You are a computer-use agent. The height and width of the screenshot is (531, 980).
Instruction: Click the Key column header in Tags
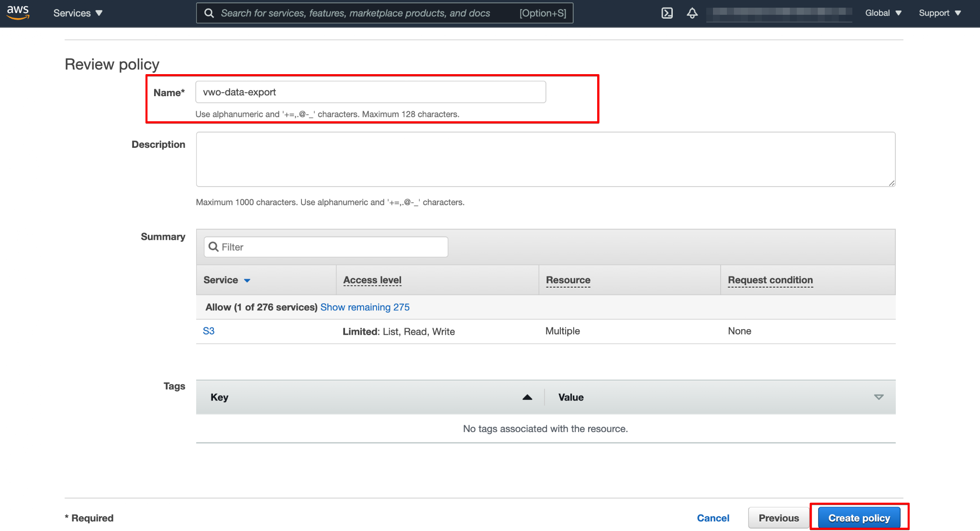click(x=219, y=397)
